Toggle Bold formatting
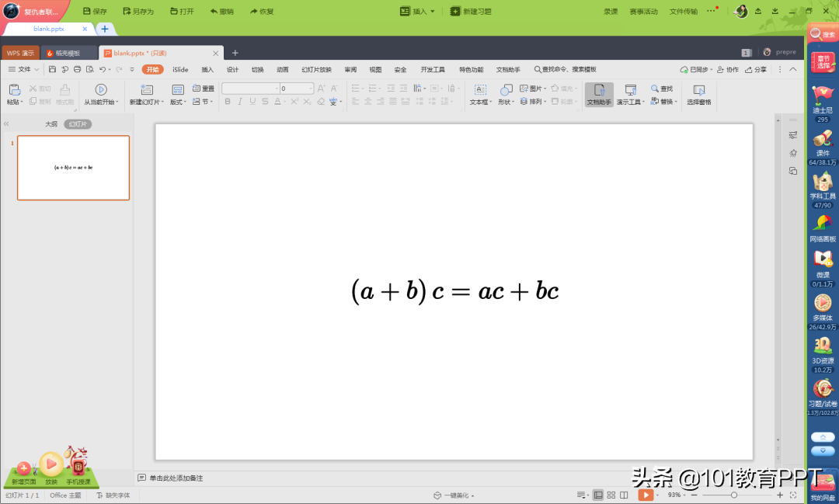Screen dimensions: 839x504 (228, 101)
